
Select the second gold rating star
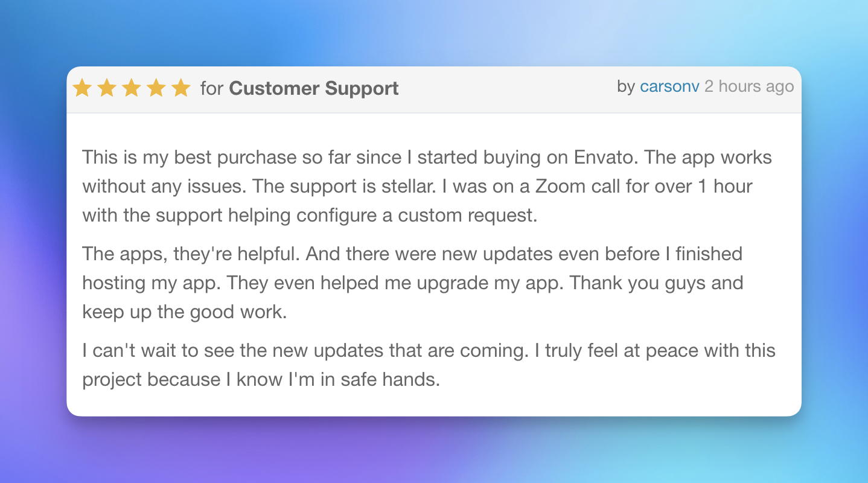tap(107, 88)
